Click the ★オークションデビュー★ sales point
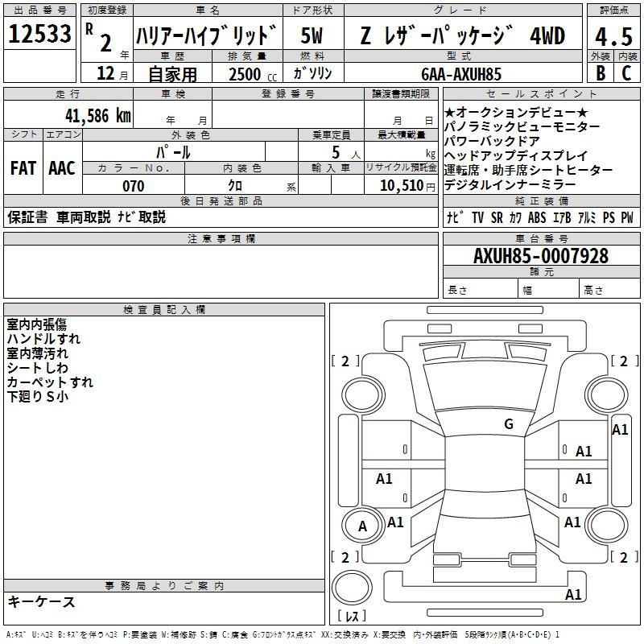Screen dimensions: 644x644 point(516,113)
